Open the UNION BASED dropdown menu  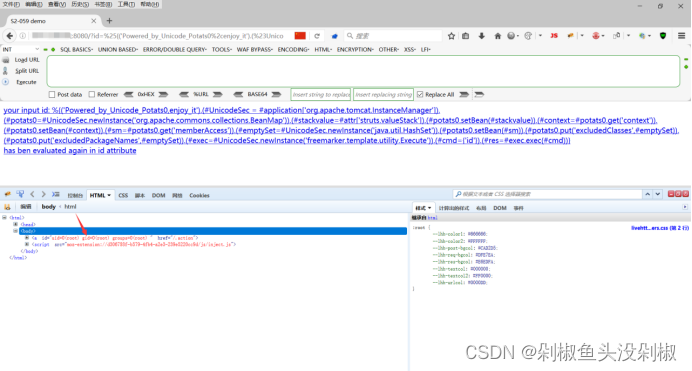pyautogui.click(x=118, y=49)
